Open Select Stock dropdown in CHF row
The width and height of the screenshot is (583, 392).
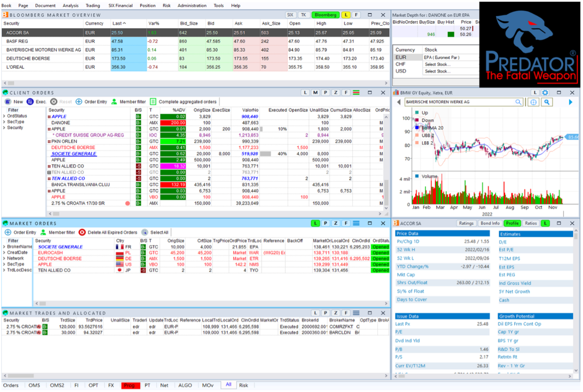(451, 64)
